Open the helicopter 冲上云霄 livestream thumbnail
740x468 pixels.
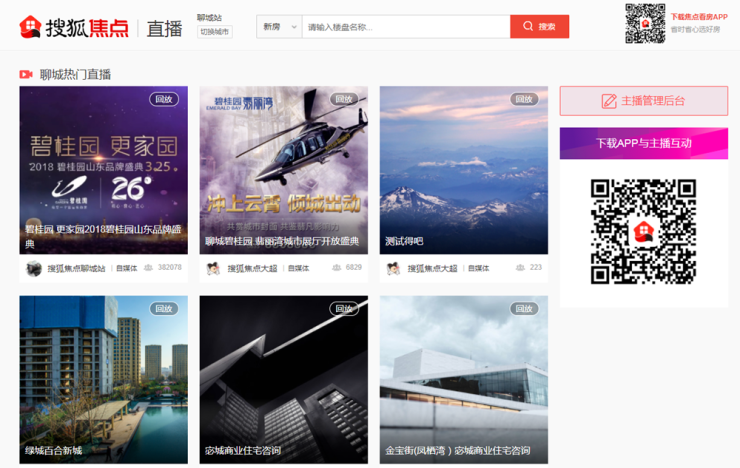coord(284,170)
